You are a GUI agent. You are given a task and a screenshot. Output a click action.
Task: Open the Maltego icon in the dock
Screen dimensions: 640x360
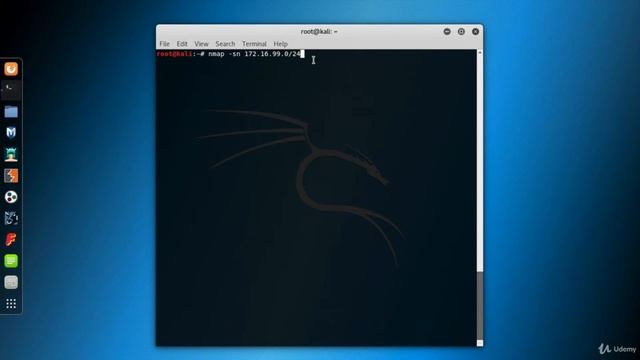(x=11, y=197)
